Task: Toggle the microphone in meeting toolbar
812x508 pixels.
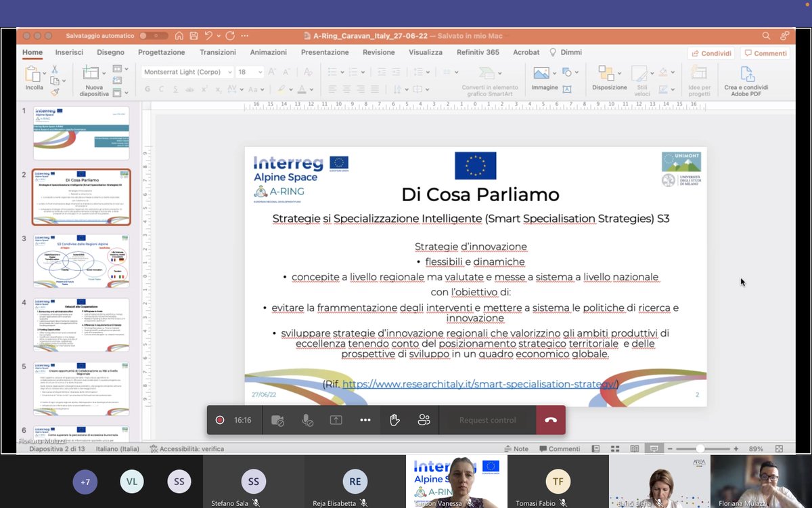Action: [x=307, y=420]
